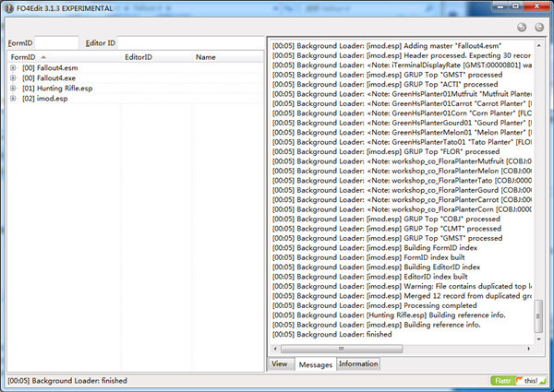Click the back navigation arrow icon
554x392 pixels.
(x=522, y=27)
